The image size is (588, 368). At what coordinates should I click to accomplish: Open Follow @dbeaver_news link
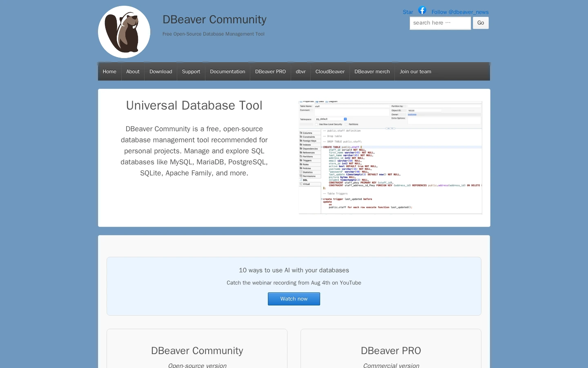pyautogui.click(x=460, y=12)
